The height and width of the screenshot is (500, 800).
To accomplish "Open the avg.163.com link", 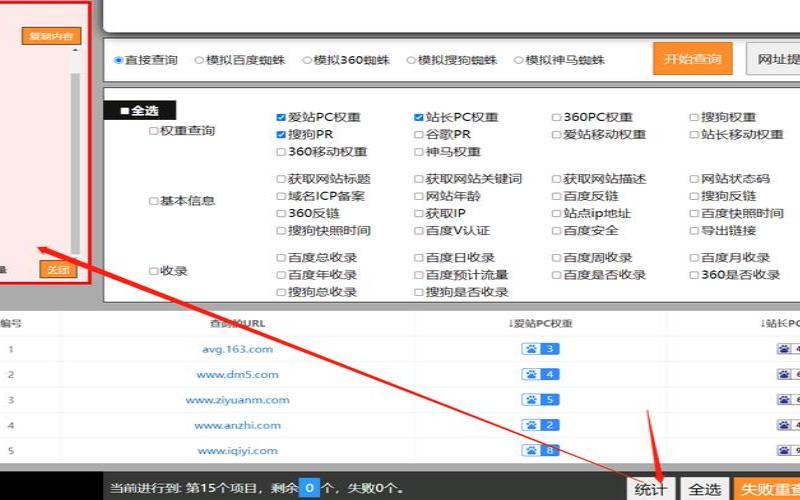I will point(237,349).
